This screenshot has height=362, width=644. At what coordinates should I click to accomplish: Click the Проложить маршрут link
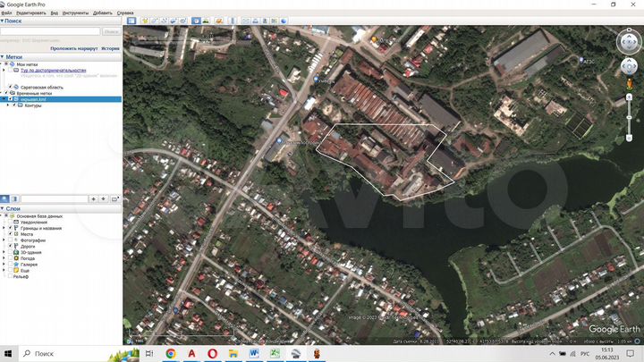click(x=73, y=48)
